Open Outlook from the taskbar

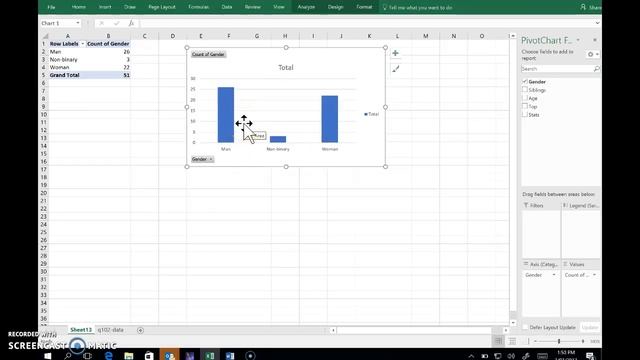point(169,355)
